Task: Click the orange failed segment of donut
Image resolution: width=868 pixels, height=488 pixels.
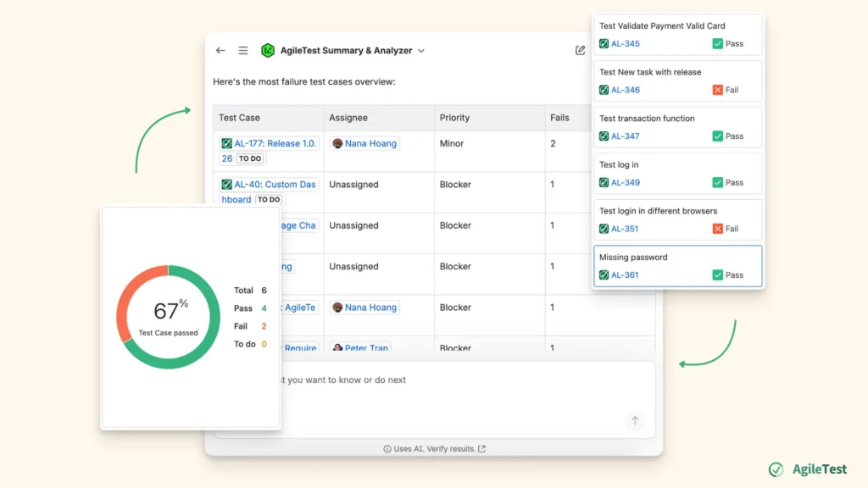Action: tap(124, 299)
